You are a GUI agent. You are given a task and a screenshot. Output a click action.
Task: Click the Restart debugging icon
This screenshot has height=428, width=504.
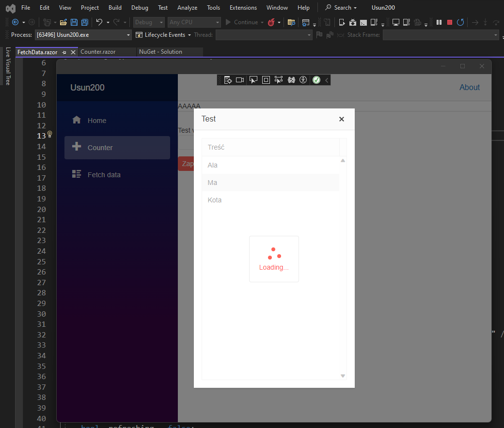460,22
